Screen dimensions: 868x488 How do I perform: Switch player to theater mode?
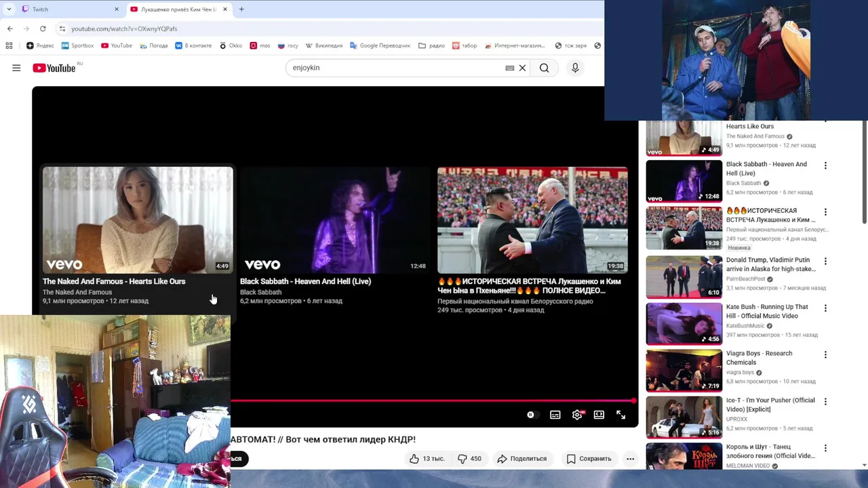tap(599, 415)
